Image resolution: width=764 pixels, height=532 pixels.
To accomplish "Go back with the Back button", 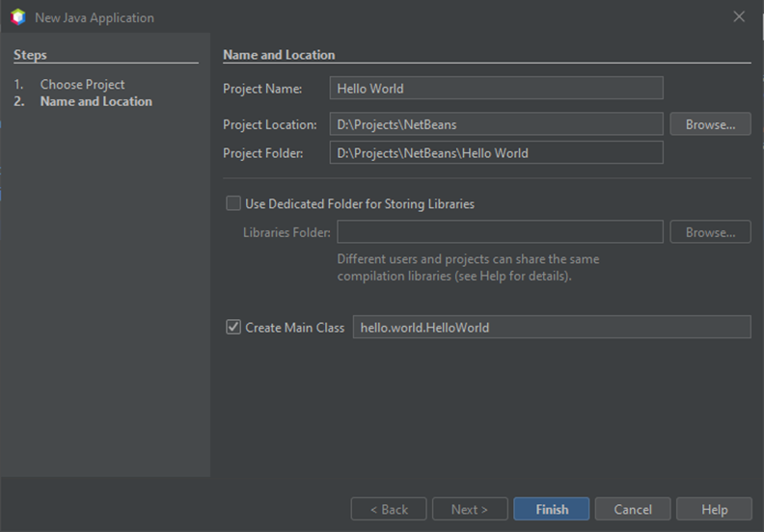I will point(389,509).
